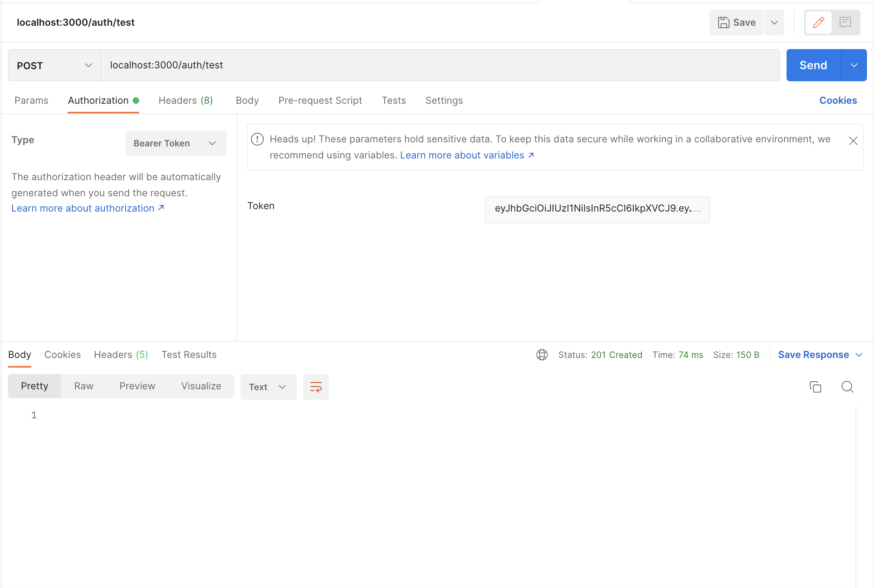Click the network globe icon
The width and height of the screenshot is (875, 588).
click(542, 355)
